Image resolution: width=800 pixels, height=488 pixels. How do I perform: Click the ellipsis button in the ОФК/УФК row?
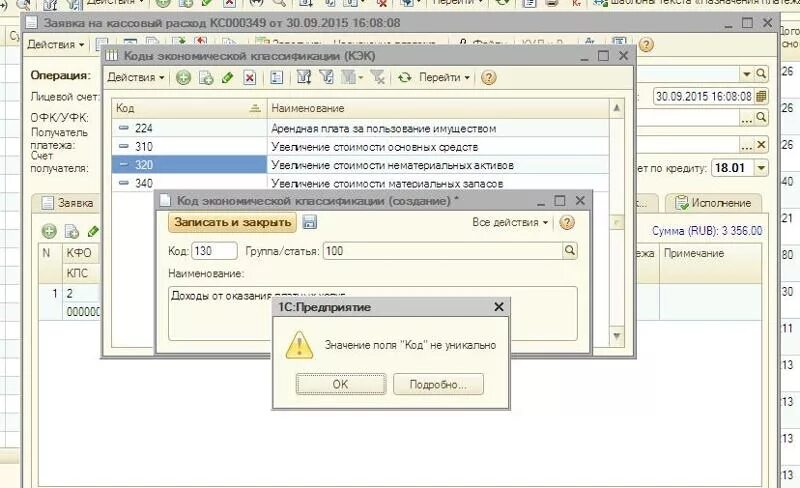click(x=747, y=118)
